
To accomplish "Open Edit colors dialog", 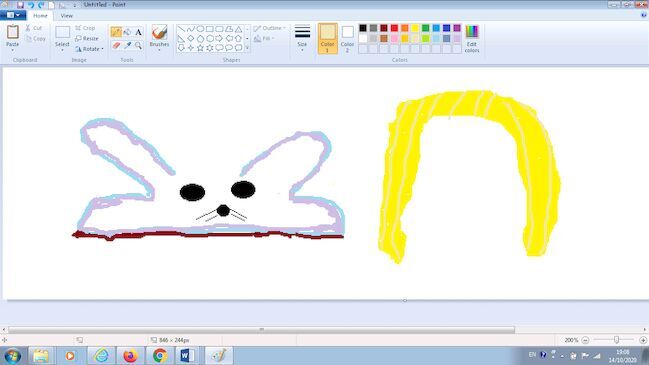I will click(472, 38).
